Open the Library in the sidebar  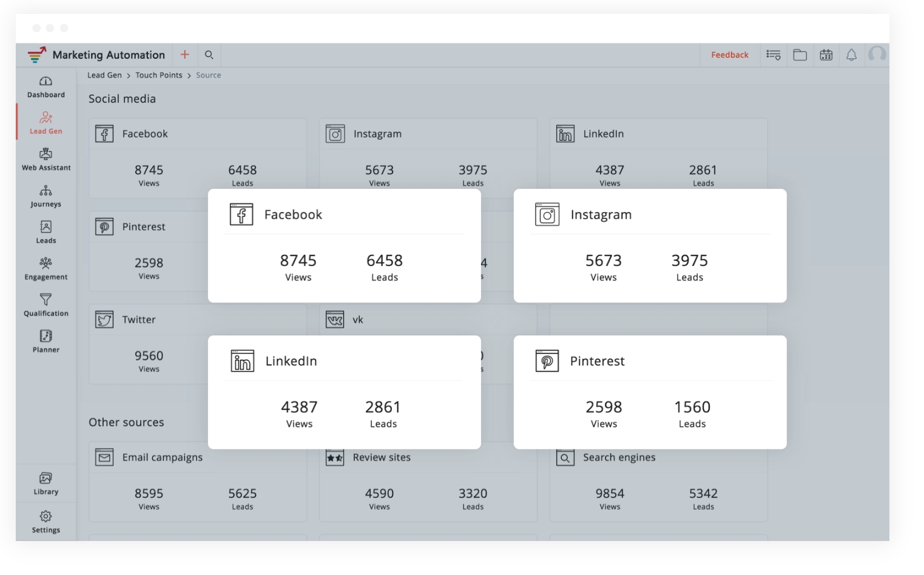click(46, 483)
